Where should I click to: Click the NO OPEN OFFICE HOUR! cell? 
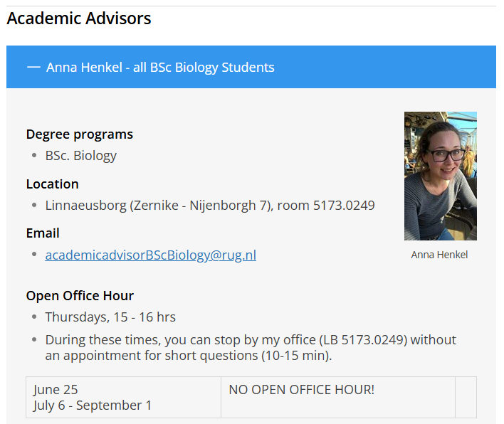click(x=338, y=398)
